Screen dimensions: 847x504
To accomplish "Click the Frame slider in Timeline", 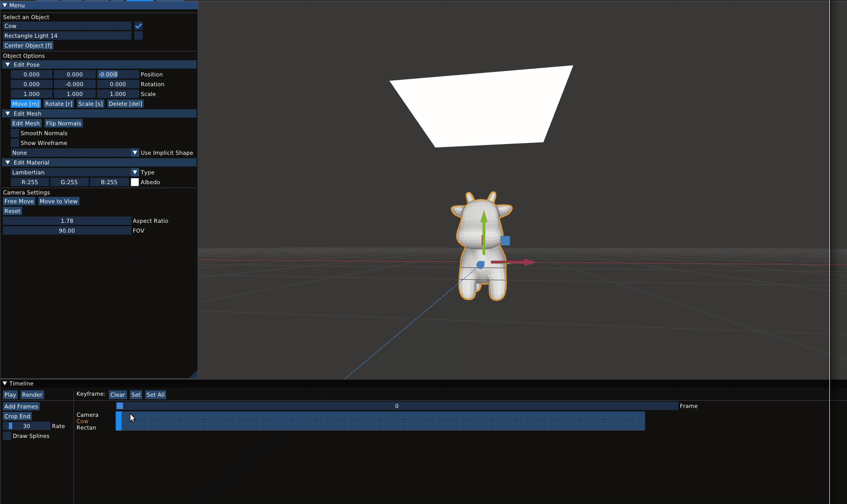I will click(x=397, y=406).
